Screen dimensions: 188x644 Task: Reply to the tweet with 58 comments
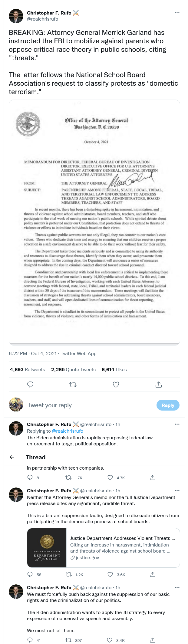click(30, 574)
